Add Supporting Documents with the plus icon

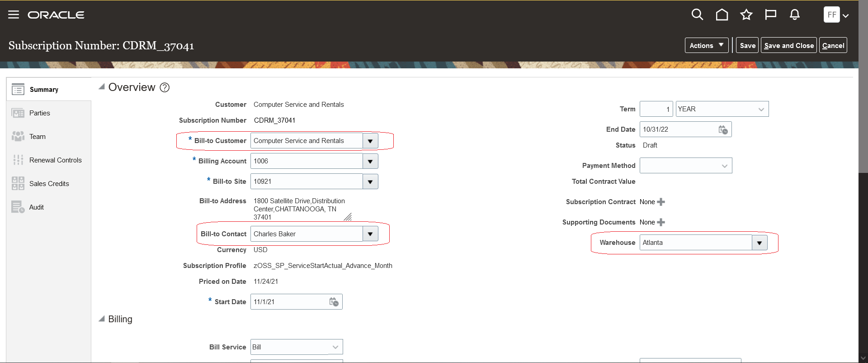[x=661, y=222]
